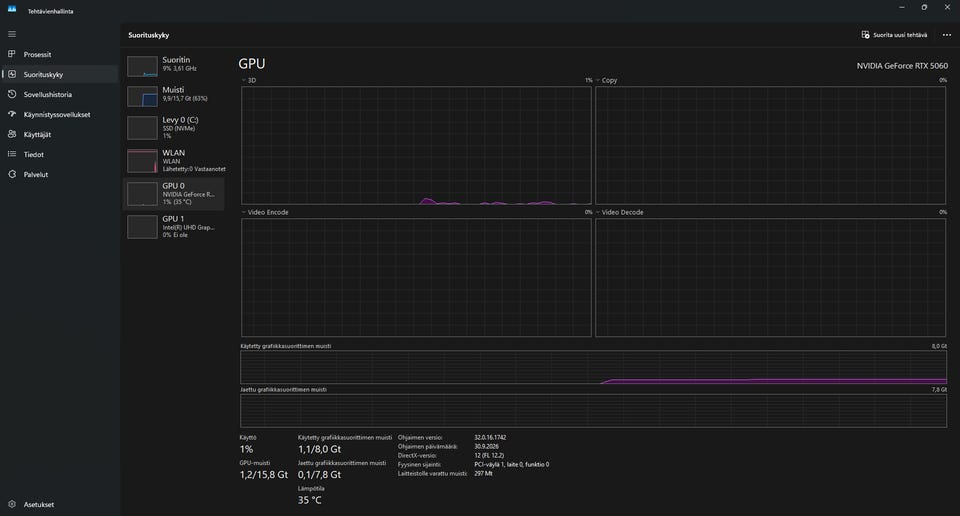This screenshot has height=516, width=960.
Task: Click the 297 Mt reserved memory value
Action: coord(483,473)
